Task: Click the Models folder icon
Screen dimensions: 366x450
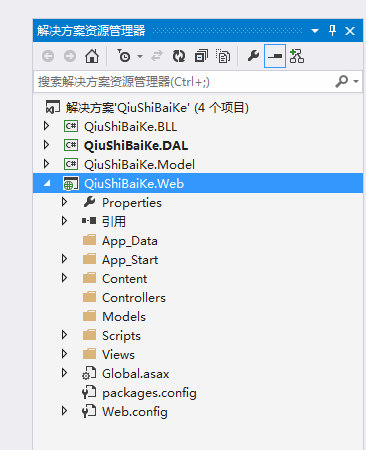Action: [x=89, y=316]
